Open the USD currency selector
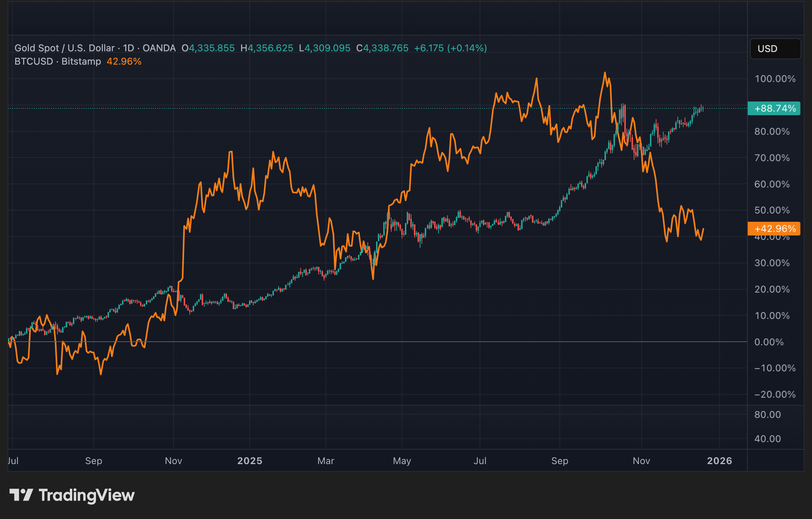This screenshot has height=519, width=812. [775, 49]
